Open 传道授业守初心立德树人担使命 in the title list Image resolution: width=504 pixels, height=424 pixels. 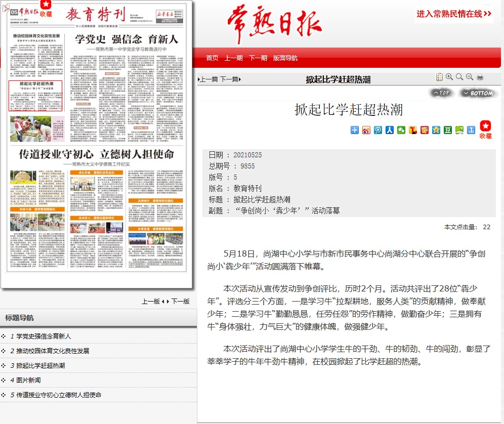click(x=59, y=395)
